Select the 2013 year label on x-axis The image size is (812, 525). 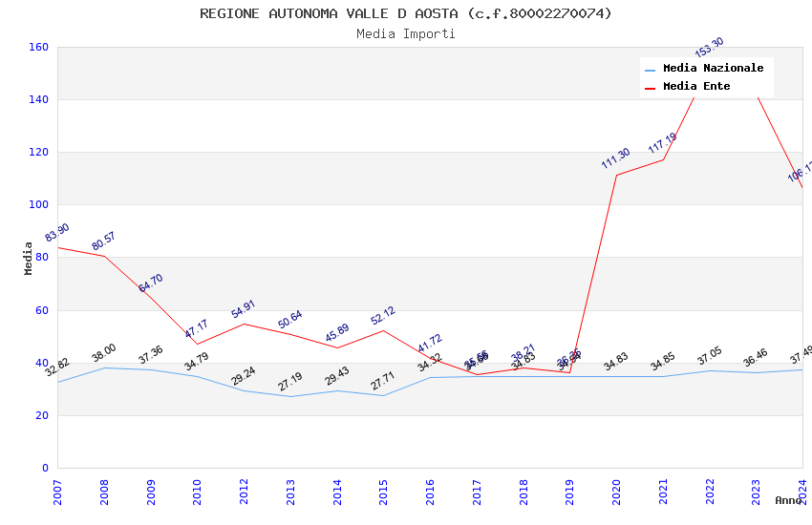point(290,492)
